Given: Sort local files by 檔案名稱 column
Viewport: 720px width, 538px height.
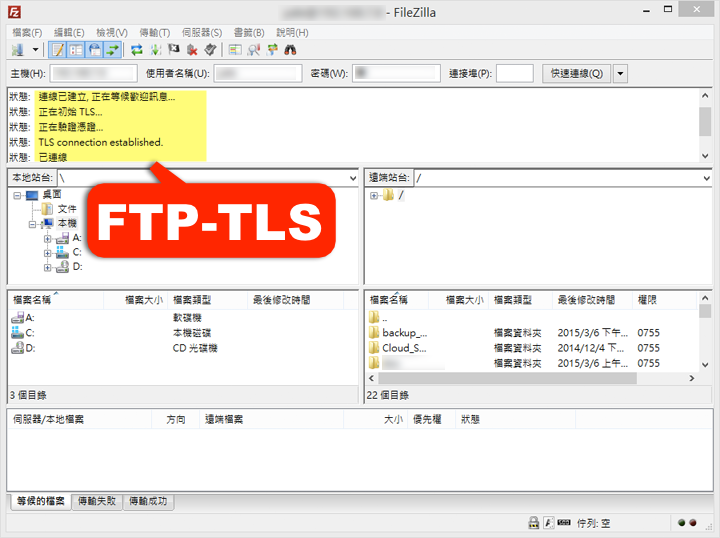Looking at the screenshot, I should (x=56, y=300).
